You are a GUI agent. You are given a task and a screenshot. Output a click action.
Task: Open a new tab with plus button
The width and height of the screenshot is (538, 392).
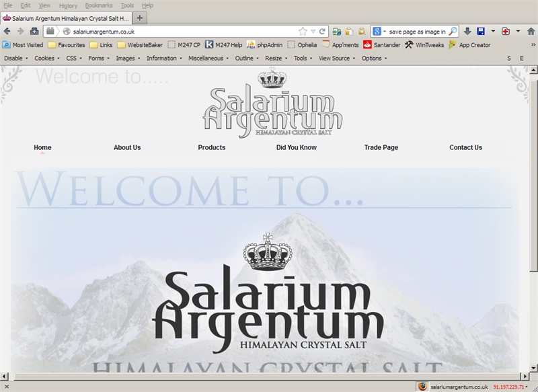pos(139,17)
